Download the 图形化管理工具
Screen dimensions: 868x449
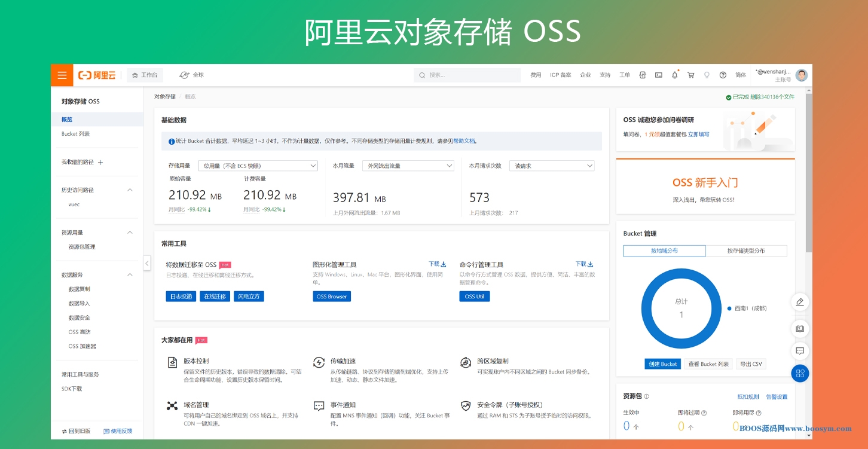click(438, 264)
